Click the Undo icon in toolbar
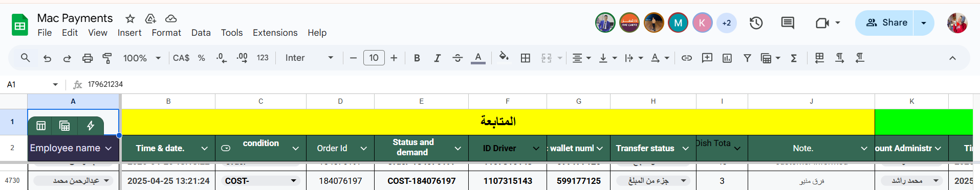The image size is (980, 190). [47, 58]
